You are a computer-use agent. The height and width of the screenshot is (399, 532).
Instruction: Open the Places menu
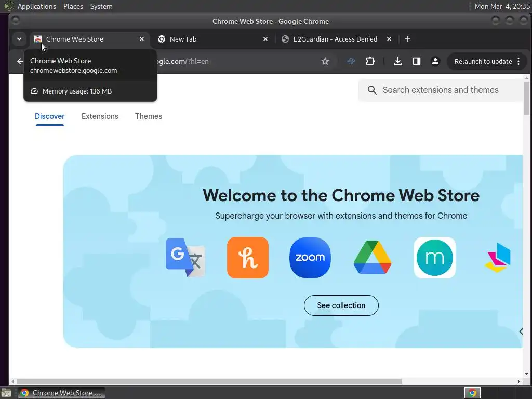click(73, 6)
